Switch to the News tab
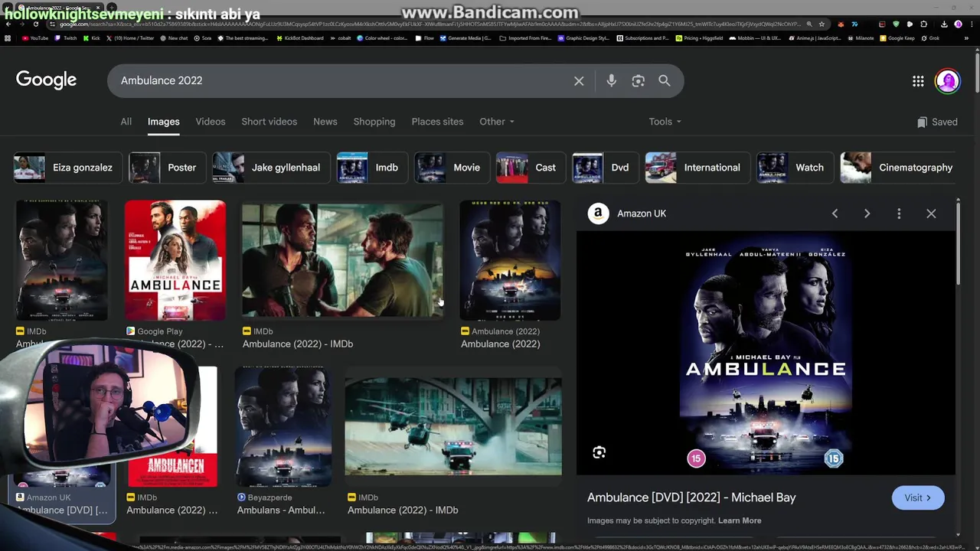 [325, 122]
